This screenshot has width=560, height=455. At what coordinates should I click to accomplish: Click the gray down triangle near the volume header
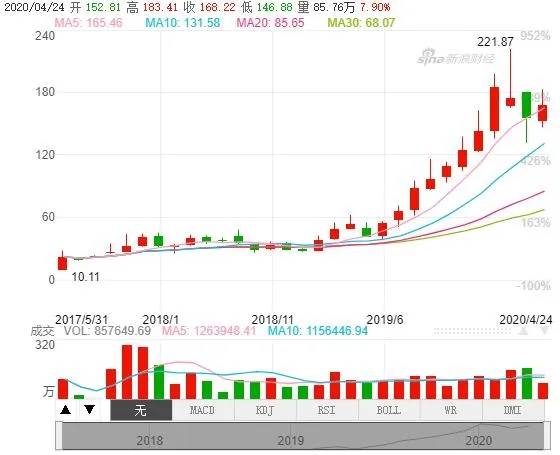click(x=544, y=331)
